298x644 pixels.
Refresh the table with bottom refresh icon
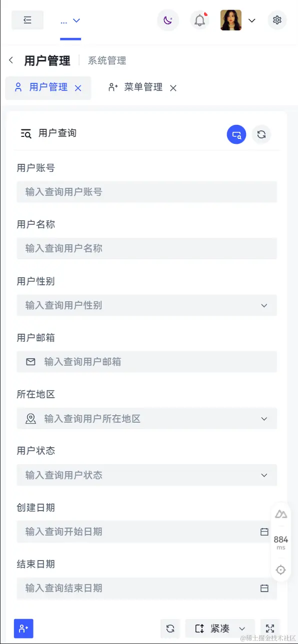170,629
